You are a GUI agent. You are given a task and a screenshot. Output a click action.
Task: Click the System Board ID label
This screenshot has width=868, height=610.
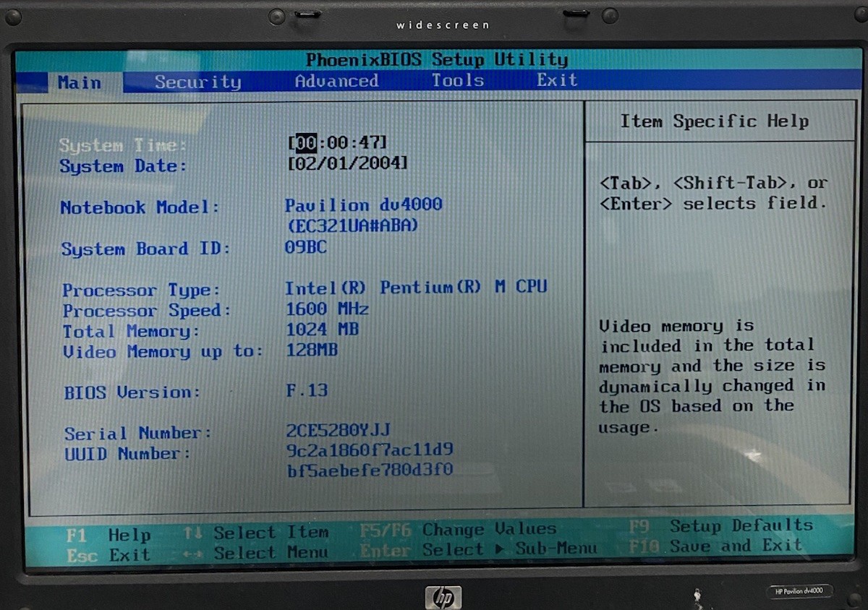point(145,249)
